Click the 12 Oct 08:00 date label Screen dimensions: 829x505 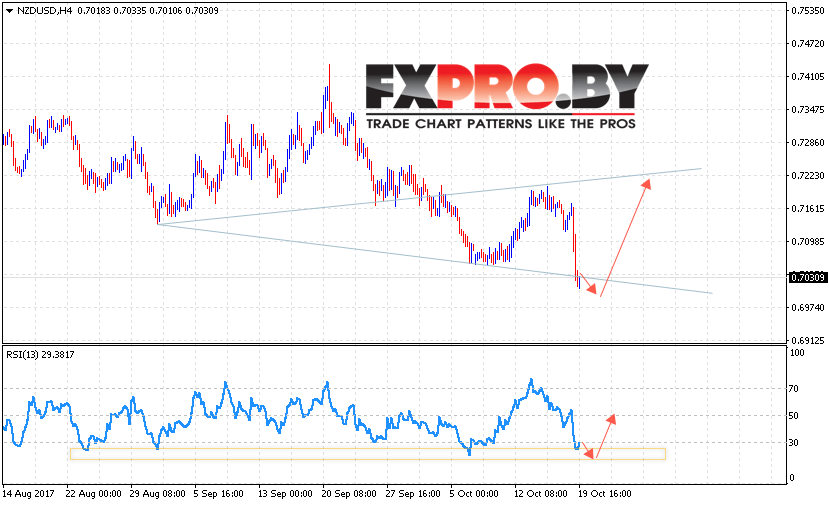pyautogui.click(x=541, y=494)
